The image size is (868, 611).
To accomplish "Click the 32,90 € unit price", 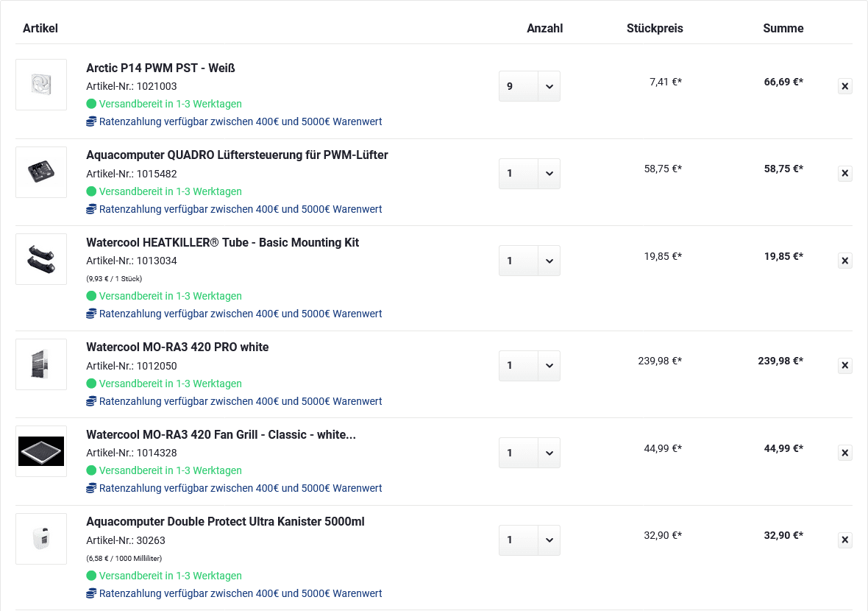I will pos(663,536).
